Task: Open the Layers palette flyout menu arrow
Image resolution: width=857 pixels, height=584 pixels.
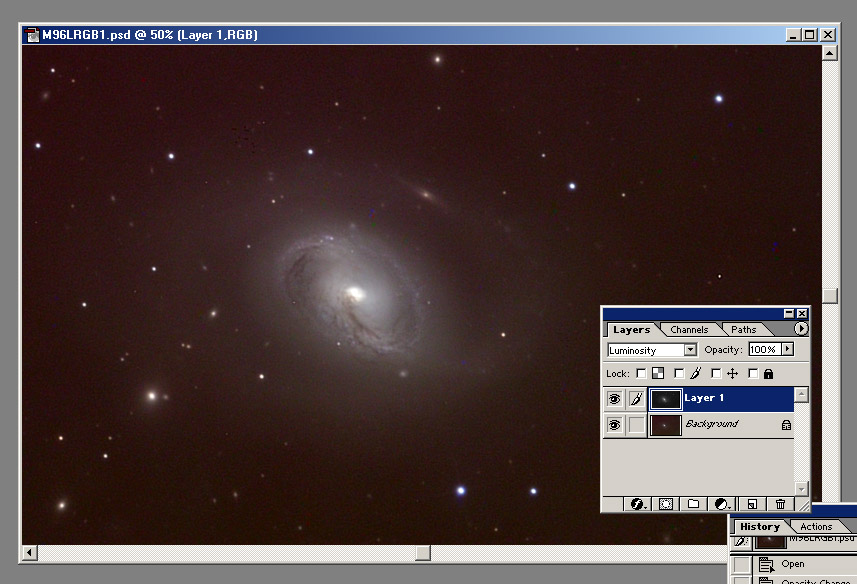Action: point(801,328)
